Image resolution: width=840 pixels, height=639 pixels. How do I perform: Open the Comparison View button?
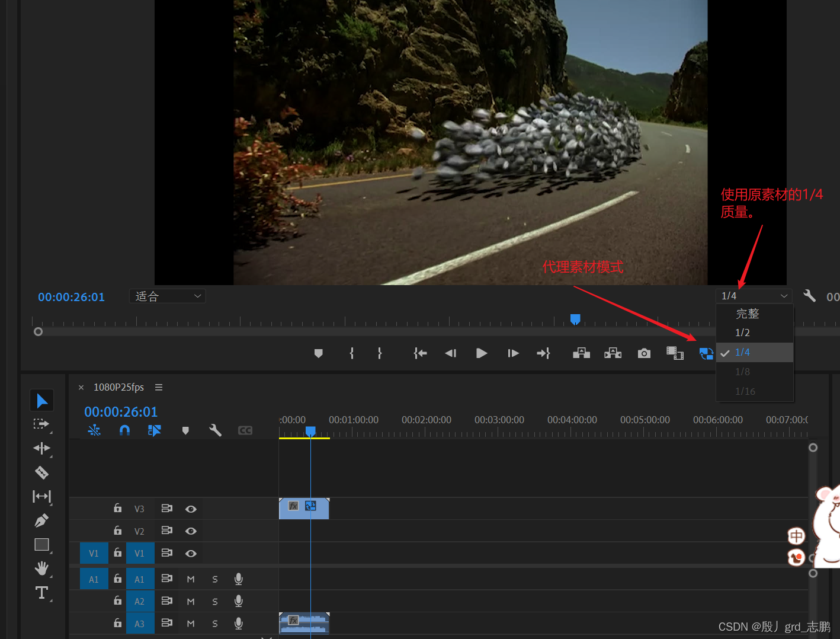[675, 353]
